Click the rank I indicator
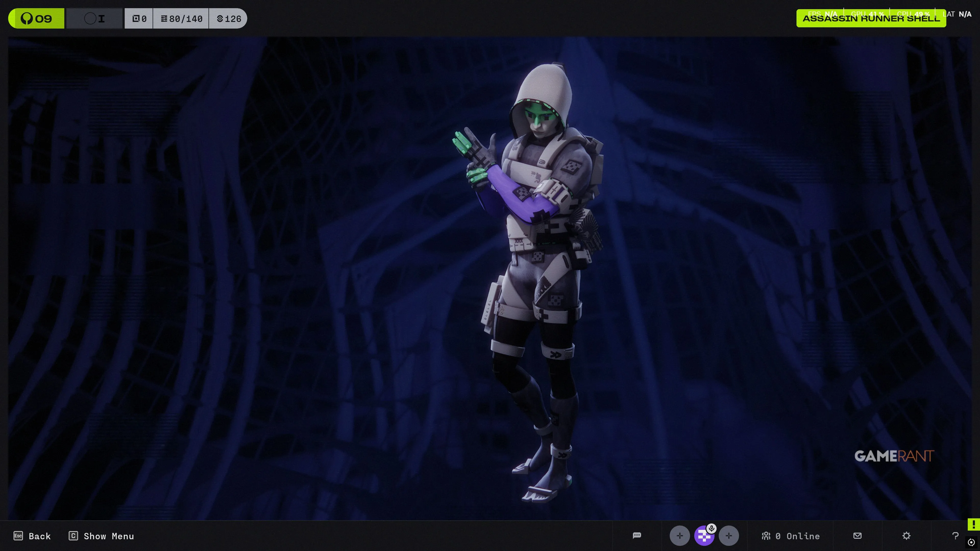The width and height of the screenshot is (980, 551). point(95,19)
